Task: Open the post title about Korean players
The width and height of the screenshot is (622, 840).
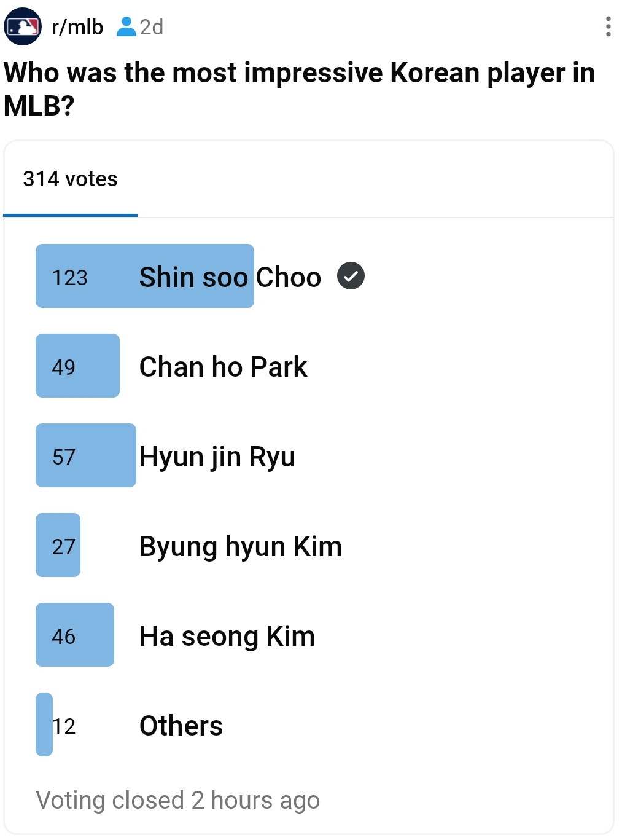Action: coord(299,89)
